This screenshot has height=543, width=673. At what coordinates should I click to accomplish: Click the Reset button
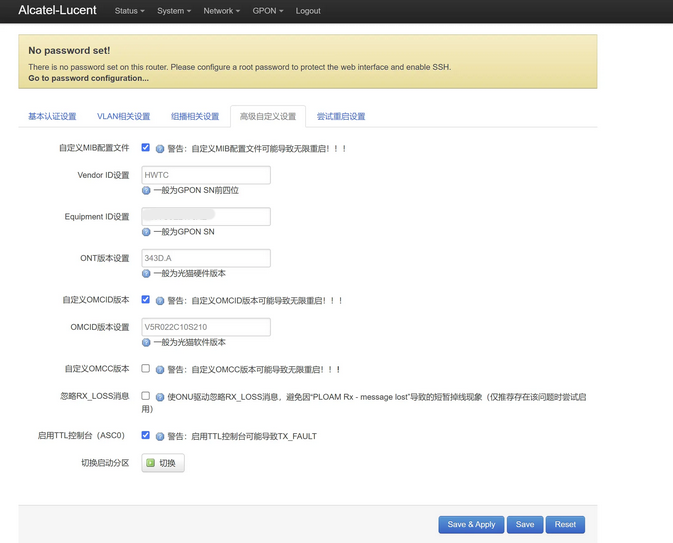[x=565, y=525]
